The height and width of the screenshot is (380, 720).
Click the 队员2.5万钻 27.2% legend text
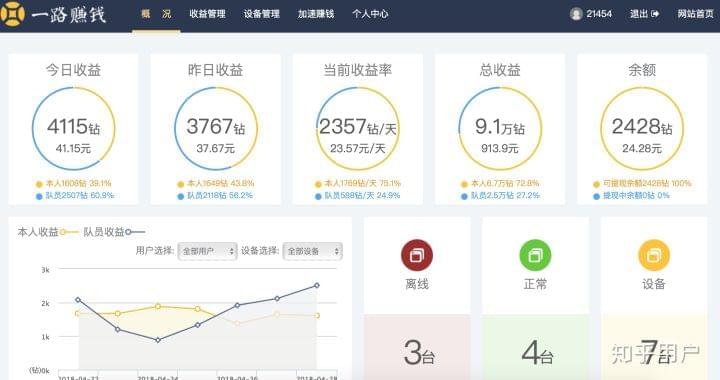(505, 196)
